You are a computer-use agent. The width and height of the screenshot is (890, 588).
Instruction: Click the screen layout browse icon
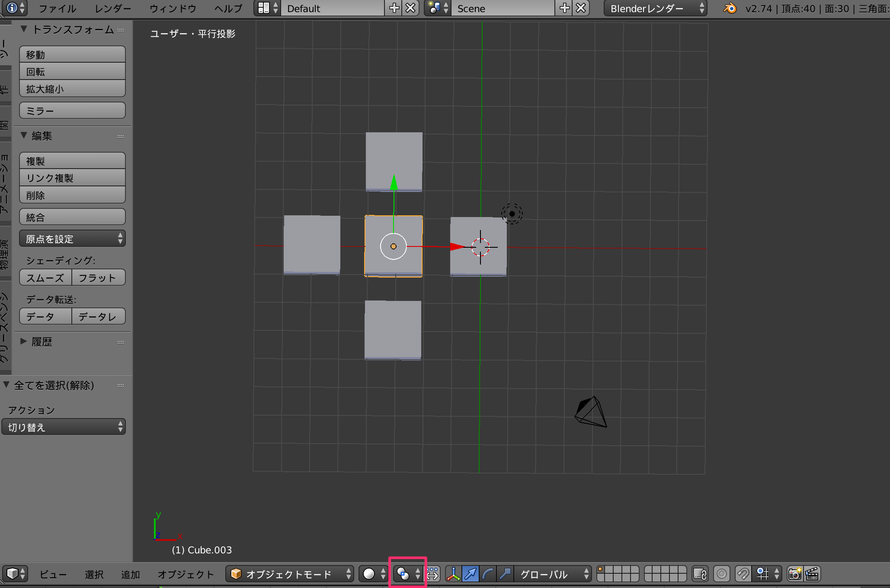(267, 8)
